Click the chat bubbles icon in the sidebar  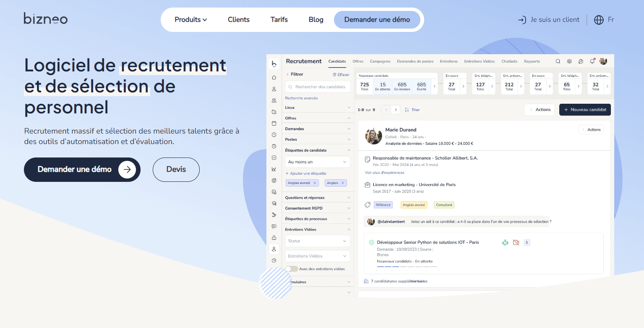274,192
